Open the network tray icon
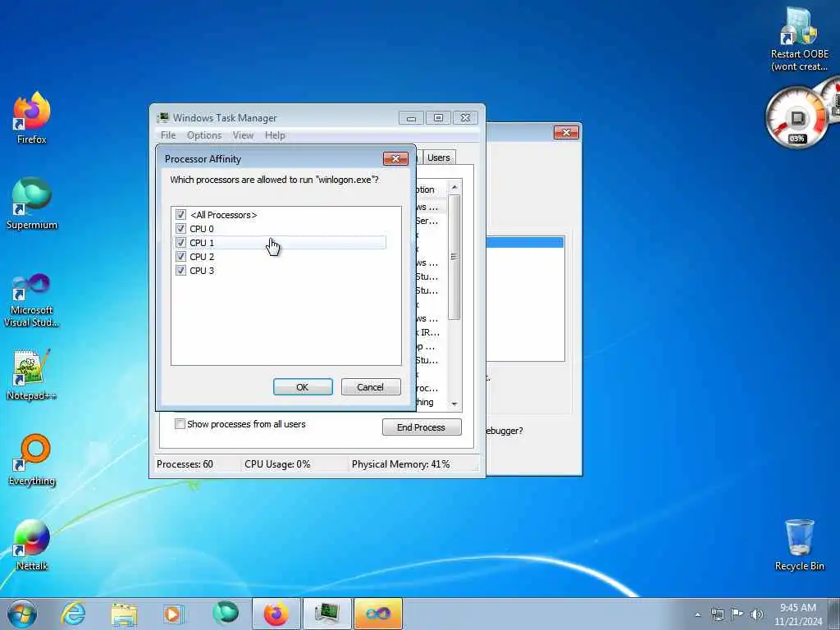 (x=717, y=614)
